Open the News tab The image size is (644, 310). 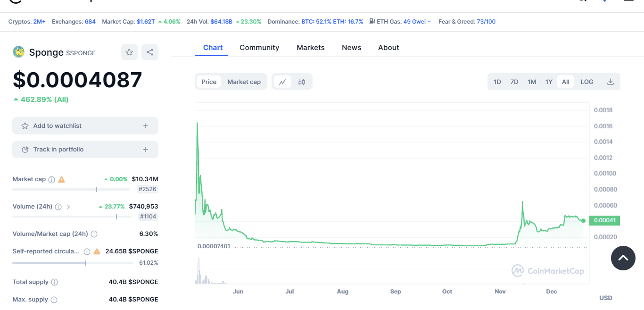pyautogui.click(x=352, y=48)
